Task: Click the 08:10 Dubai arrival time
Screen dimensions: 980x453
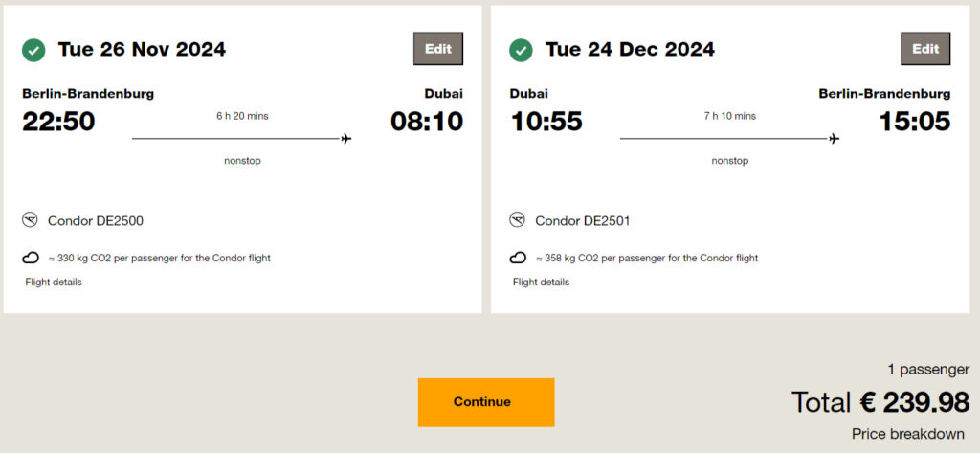Action: pyautogui.click(x=427, y=122)
